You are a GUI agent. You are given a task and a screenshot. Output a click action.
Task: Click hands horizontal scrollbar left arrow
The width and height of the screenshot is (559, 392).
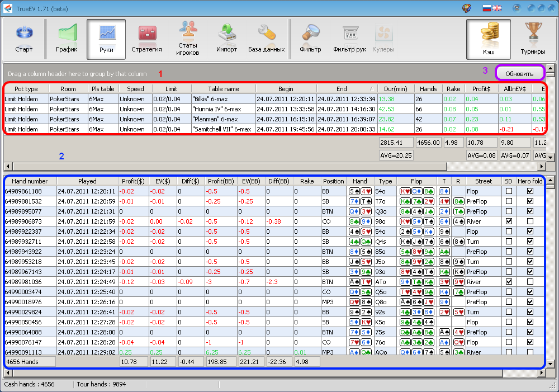(8, 373)
